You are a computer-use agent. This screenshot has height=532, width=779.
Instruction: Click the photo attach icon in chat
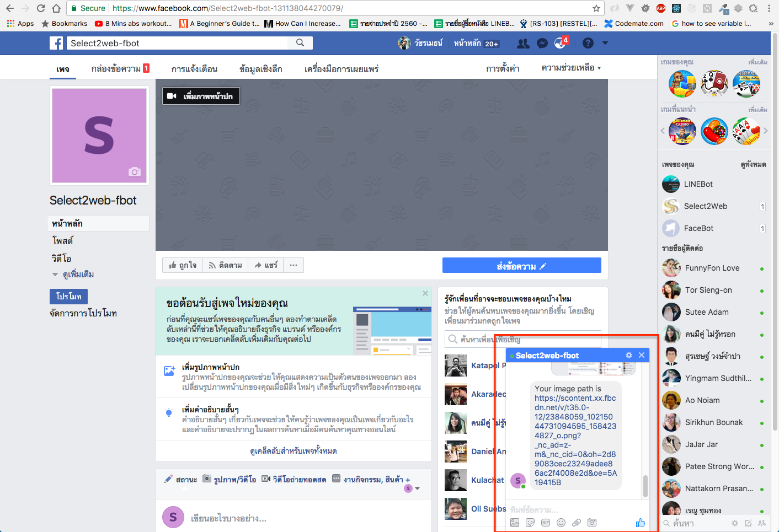pos(515,523)
